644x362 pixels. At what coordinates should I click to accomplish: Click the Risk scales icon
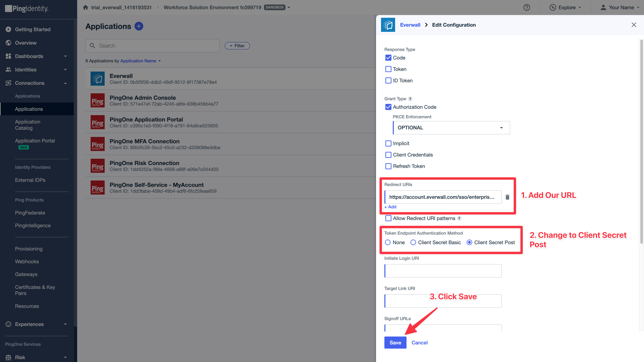[9, 357]
